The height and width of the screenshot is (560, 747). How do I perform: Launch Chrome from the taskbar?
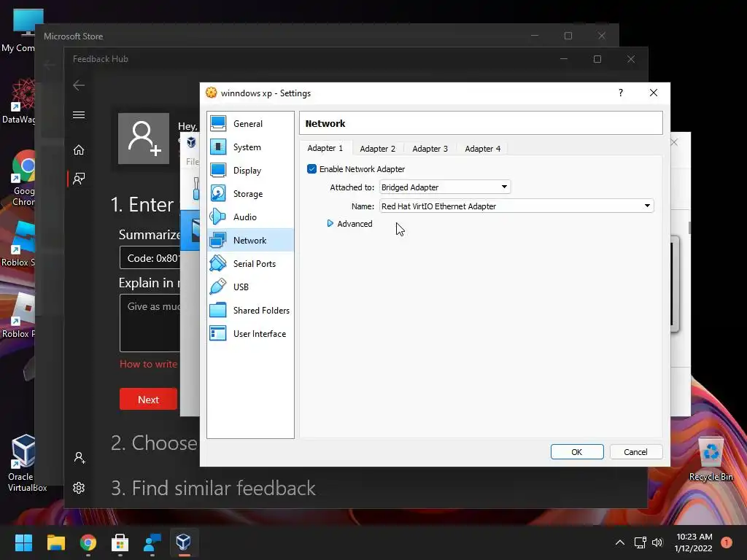coord(88,542)
